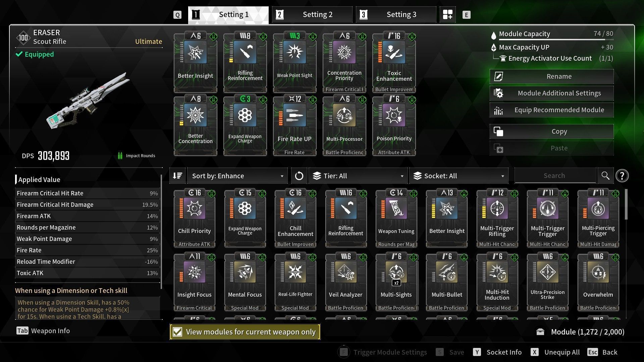Viewport: 644px width, 362px height.
Task: Expand the Tier: All filter dropdown
Action: pyautogui.click(x=358, y=176)
